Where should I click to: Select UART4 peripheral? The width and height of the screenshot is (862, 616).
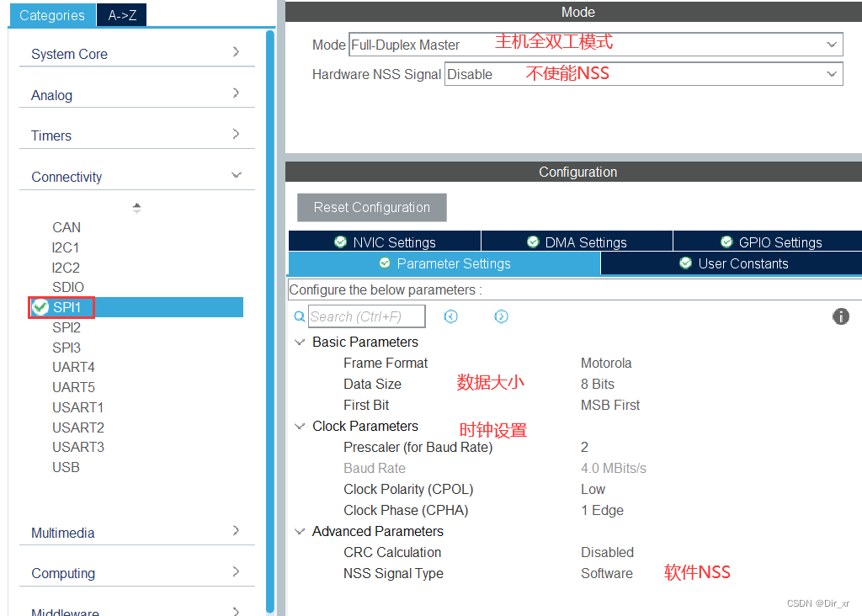point(74,367)
